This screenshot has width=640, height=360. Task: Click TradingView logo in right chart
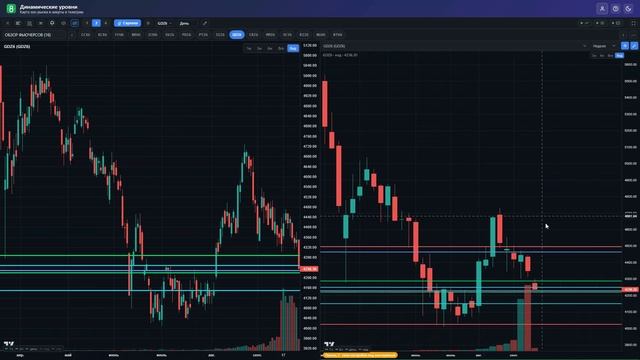pyautogui.click(x=329, y=344)
